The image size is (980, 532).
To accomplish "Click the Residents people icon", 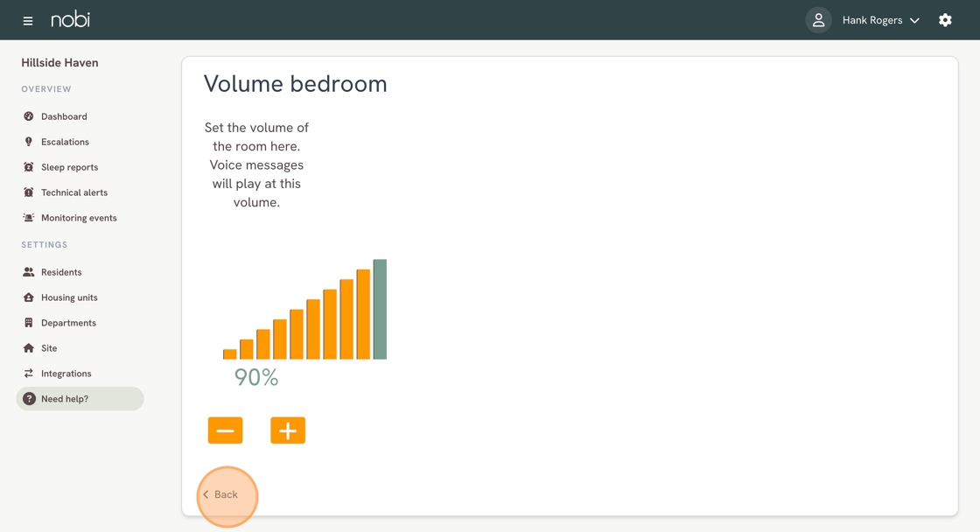I will 28,272.
